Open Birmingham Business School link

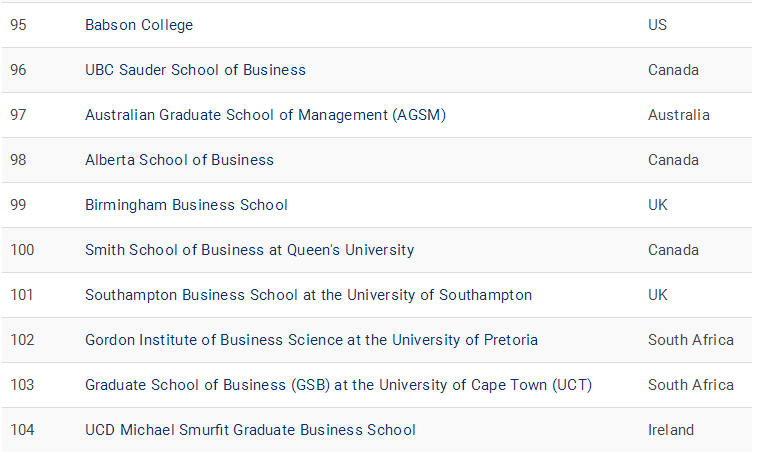tap(186, 205)
